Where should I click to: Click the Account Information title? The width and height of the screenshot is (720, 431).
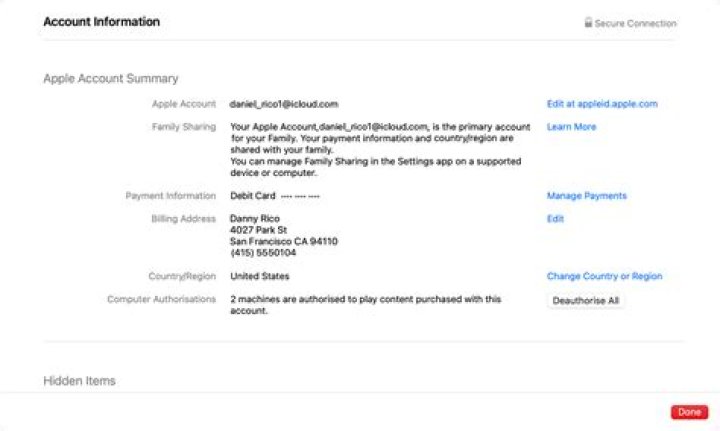101,22
